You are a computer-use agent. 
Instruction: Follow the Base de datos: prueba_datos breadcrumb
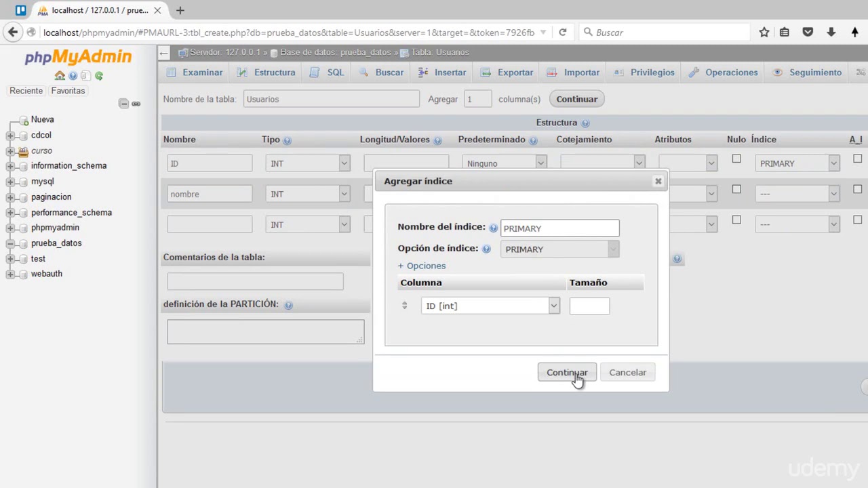[336, 52]
